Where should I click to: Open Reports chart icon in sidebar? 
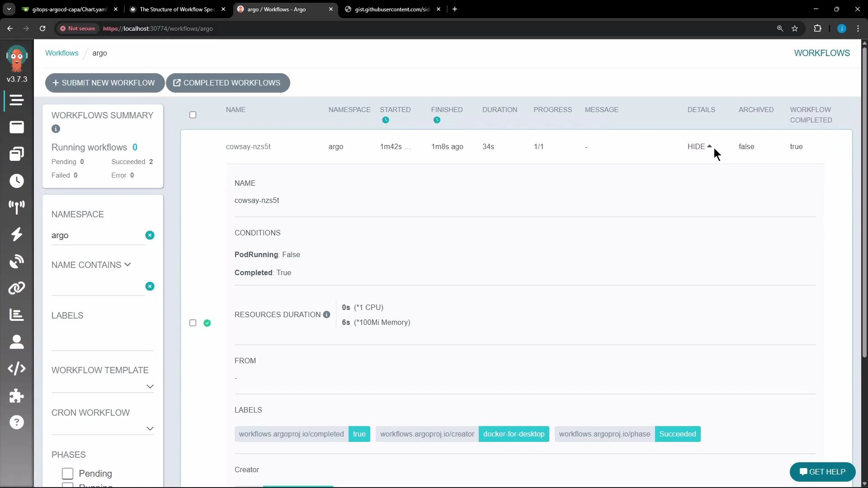pos(17,315)
